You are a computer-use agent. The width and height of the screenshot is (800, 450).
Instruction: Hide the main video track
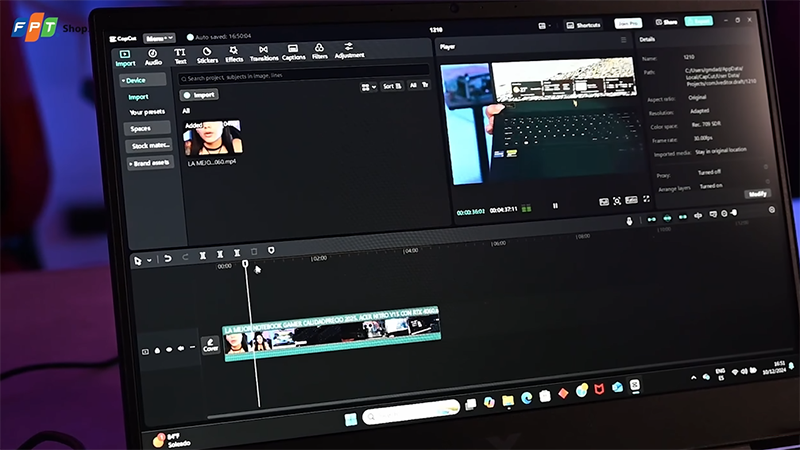pyautogui.click(x=169, y=349)
